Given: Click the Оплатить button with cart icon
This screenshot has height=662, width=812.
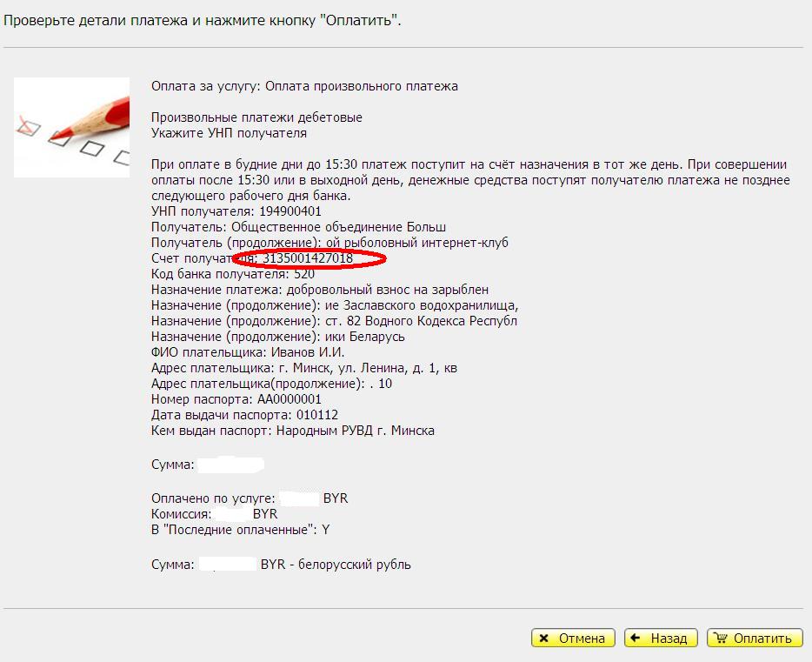Looking at the screenshot, I should point(754,638).
